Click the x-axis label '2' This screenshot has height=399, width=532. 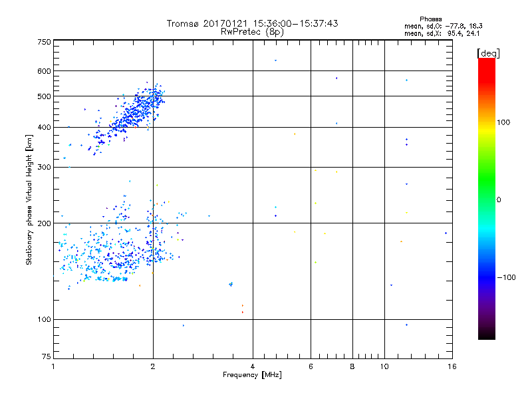(x=153, y=366)
